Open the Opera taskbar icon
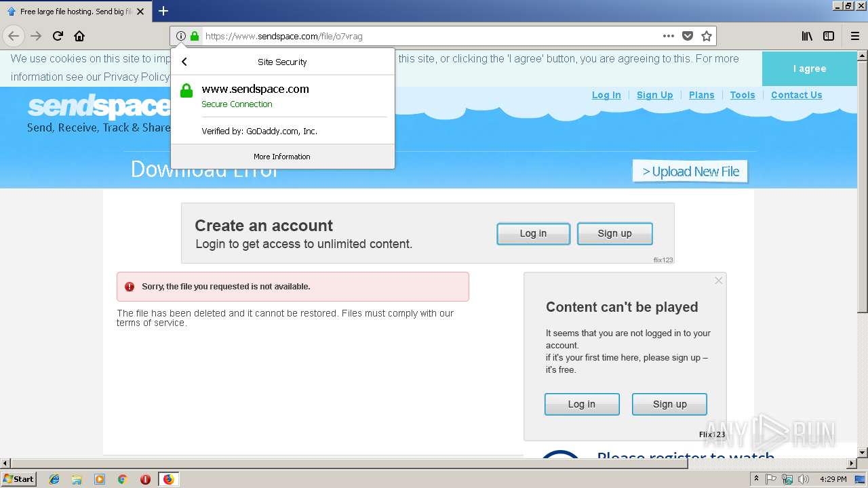The width and height of the screenshot is (868, 488). tap(145, 479)
